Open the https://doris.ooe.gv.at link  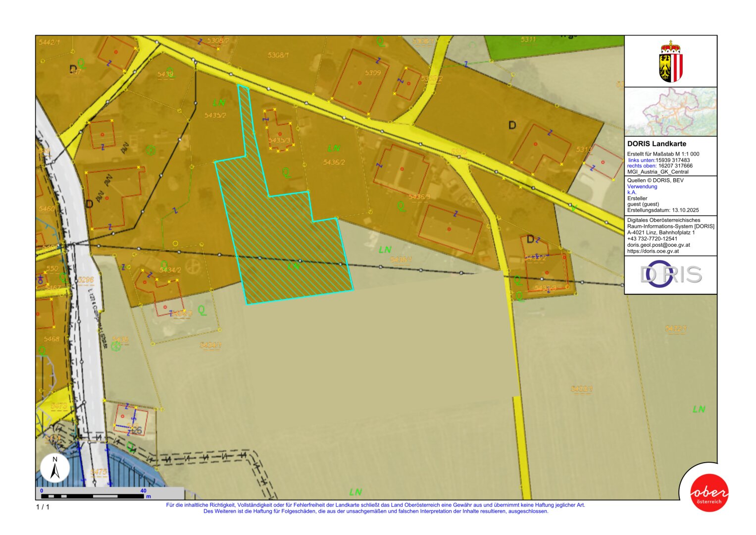(653, 251)
